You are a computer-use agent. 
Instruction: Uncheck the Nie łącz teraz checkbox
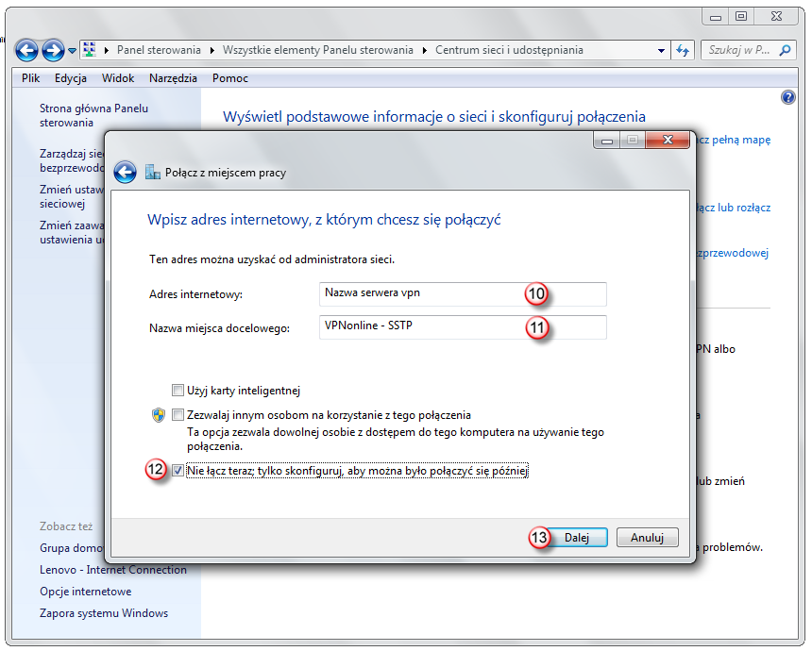click(x=178, y=471)
